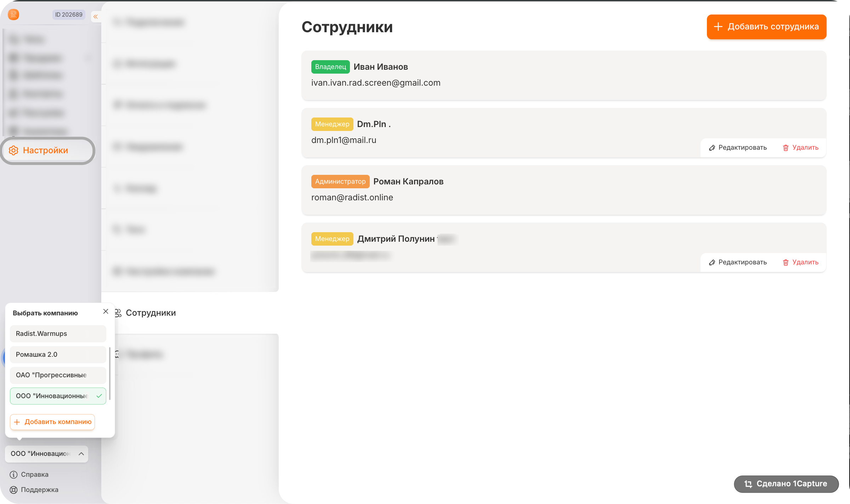Toggle company dropdown ООО "Инновацион

(x=47, y=454)
